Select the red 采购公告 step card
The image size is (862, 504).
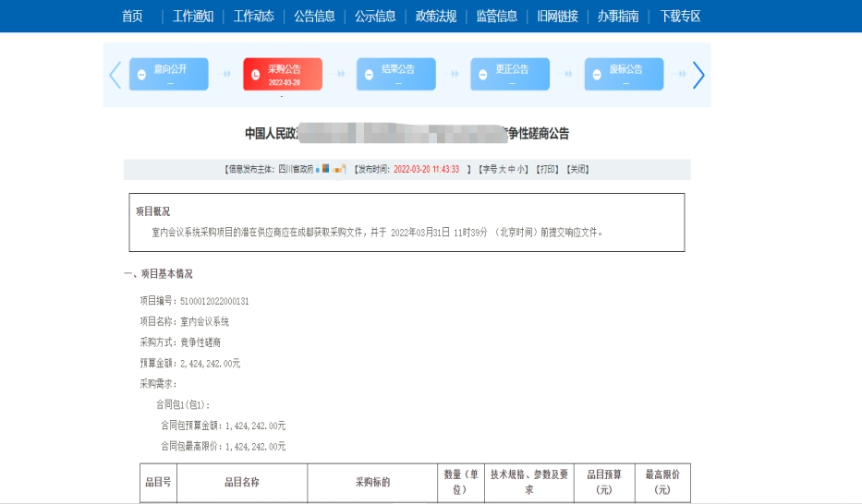click(x=283, y=74)
